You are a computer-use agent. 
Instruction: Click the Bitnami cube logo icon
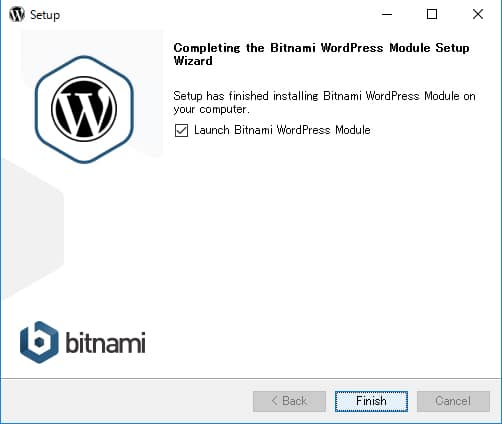tap(39, 342)
